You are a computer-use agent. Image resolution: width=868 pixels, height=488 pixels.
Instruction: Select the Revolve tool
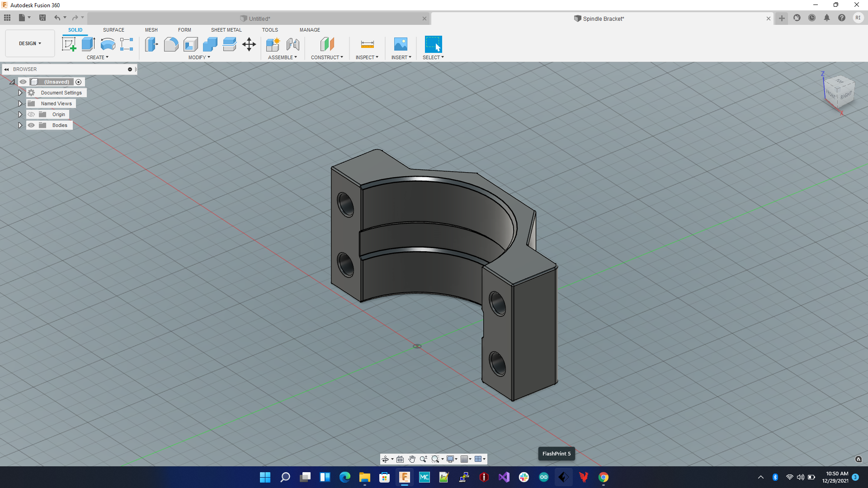108,44
